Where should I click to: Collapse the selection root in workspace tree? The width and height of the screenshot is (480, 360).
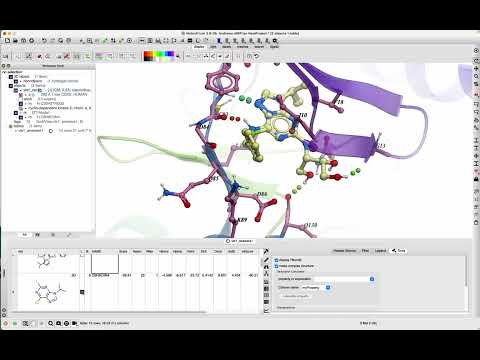tap(4, 72)
